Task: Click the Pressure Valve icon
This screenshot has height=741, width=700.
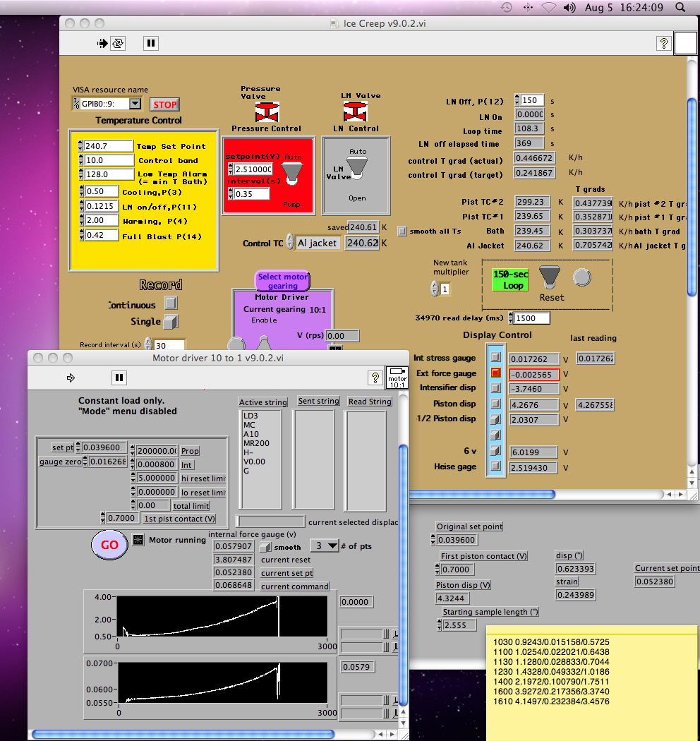Action: click(x=267, y=112)
